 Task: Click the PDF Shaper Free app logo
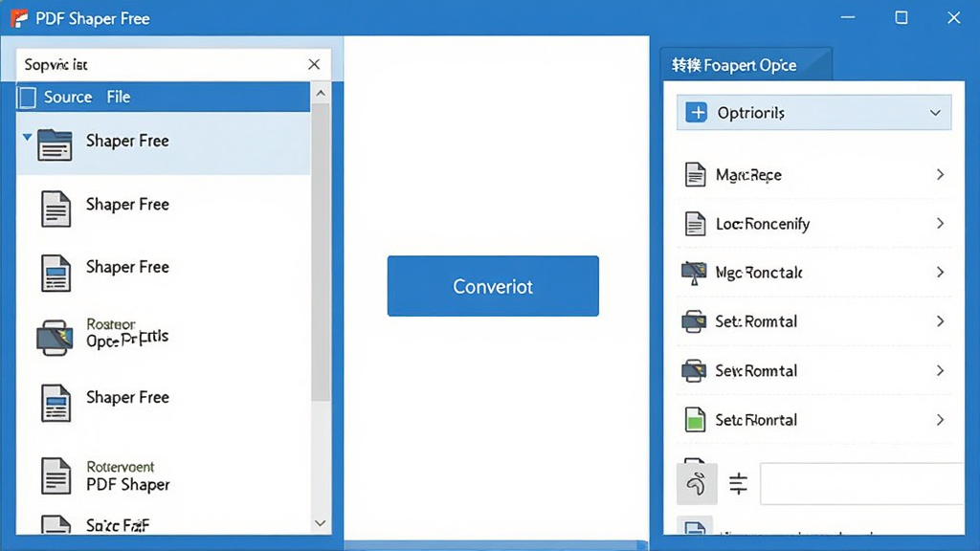pyautogui.click(x=19, y=18)
